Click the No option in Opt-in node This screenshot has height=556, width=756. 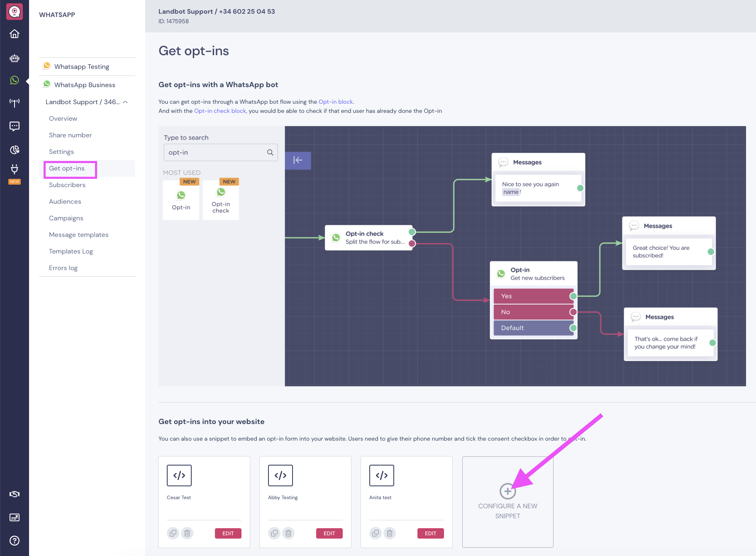point(534,312)
